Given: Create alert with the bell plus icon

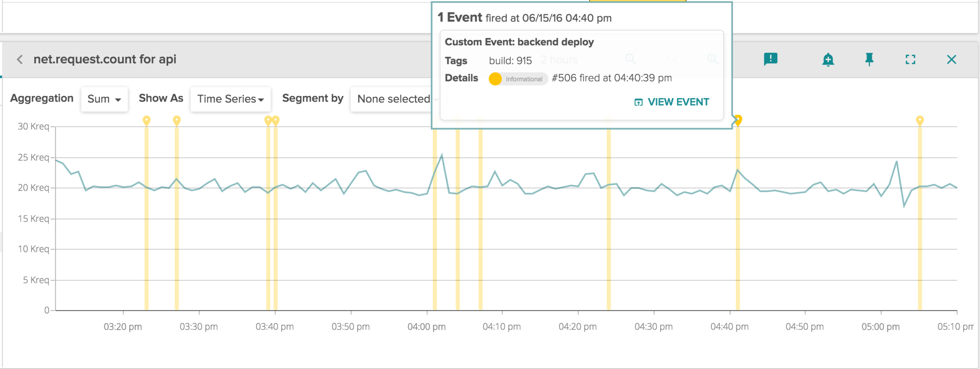Looking at the screenshot, I should click(828, 60).
